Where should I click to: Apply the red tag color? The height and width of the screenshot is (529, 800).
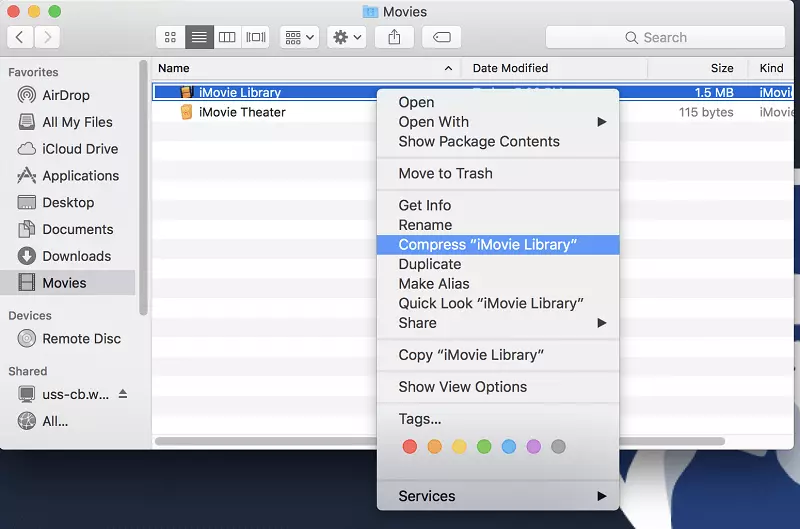pos(410,447)
